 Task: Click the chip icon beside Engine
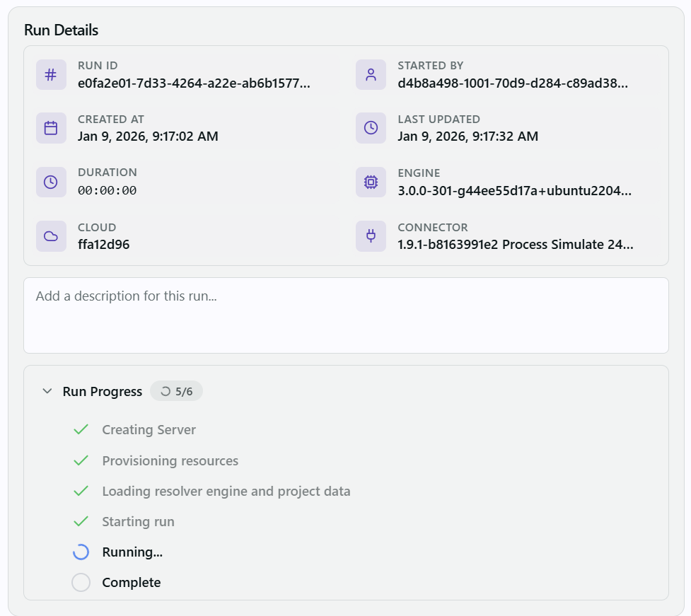pos(371,182)
